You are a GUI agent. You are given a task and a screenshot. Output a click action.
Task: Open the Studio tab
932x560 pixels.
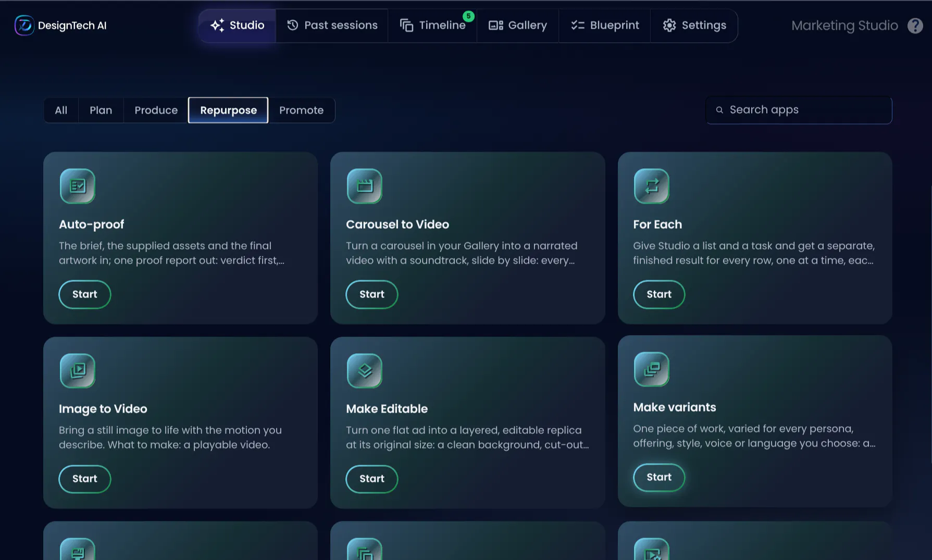(237, 26)
